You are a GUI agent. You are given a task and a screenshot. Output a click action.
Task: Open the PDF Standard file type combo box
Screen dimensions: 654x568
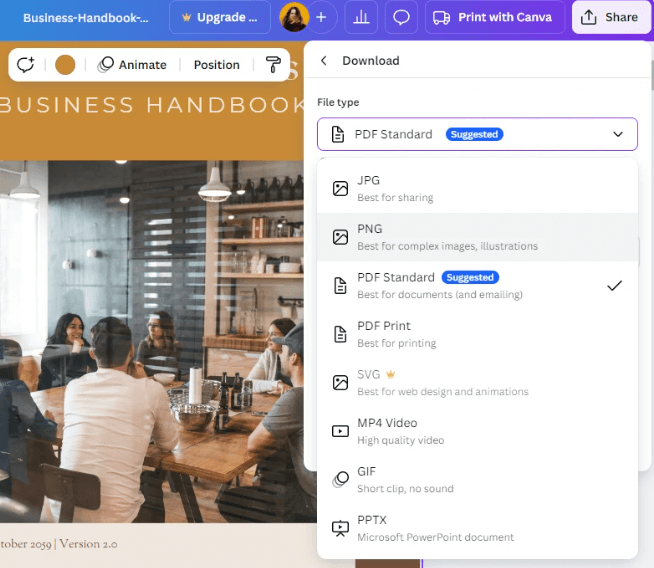[x=477, y=134]
